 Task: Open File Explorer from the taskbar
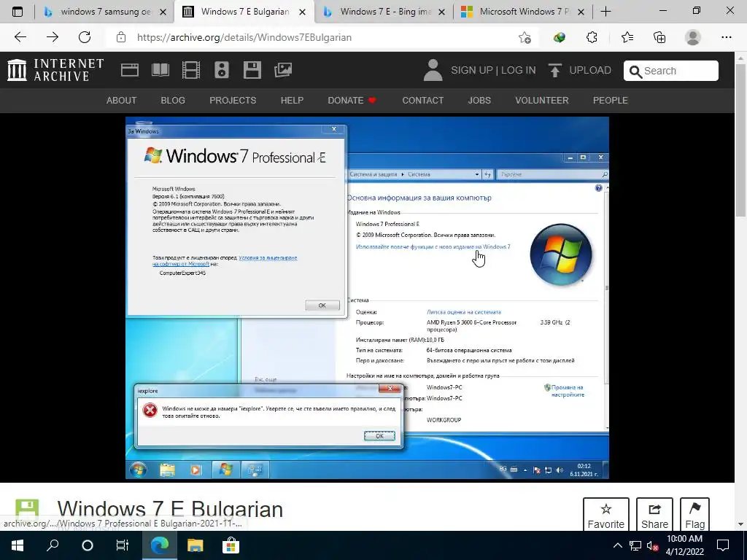[195, 545]
